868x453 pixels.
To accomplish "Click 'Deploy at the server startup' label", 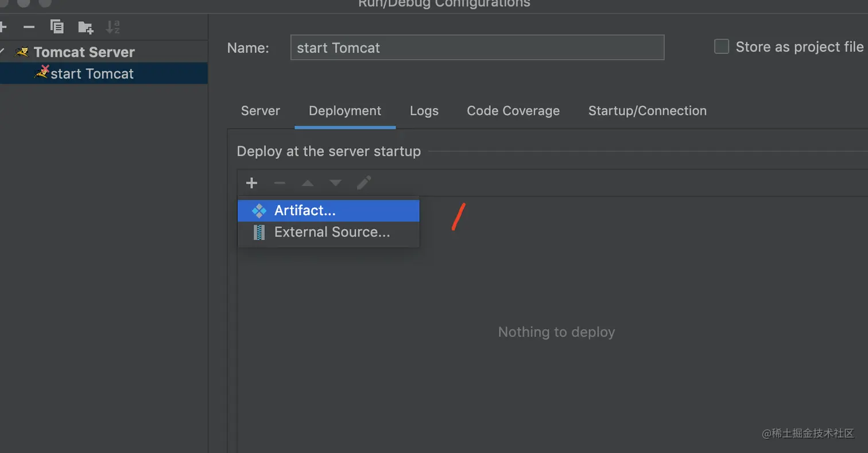I will click(x=328, y=151).
